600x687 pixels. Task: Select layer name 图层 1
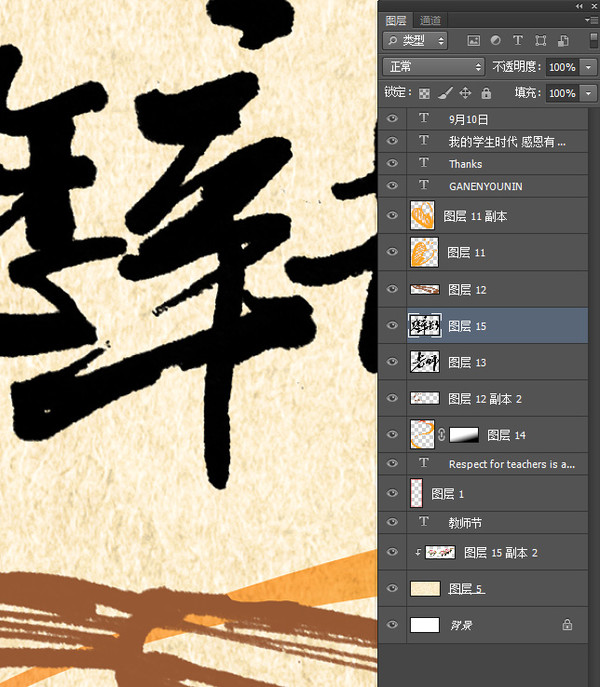click(x=447, y=494)
